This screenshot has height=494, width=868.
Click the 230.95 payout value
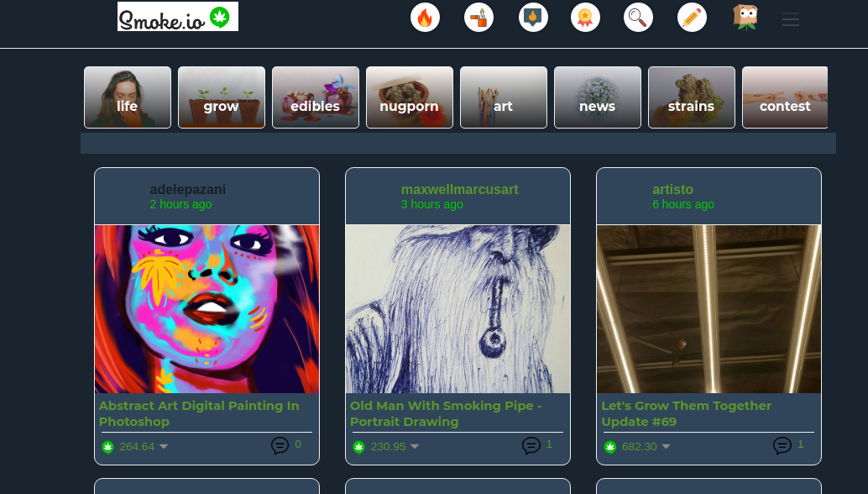pyautogui.click(x=388, y=446)
